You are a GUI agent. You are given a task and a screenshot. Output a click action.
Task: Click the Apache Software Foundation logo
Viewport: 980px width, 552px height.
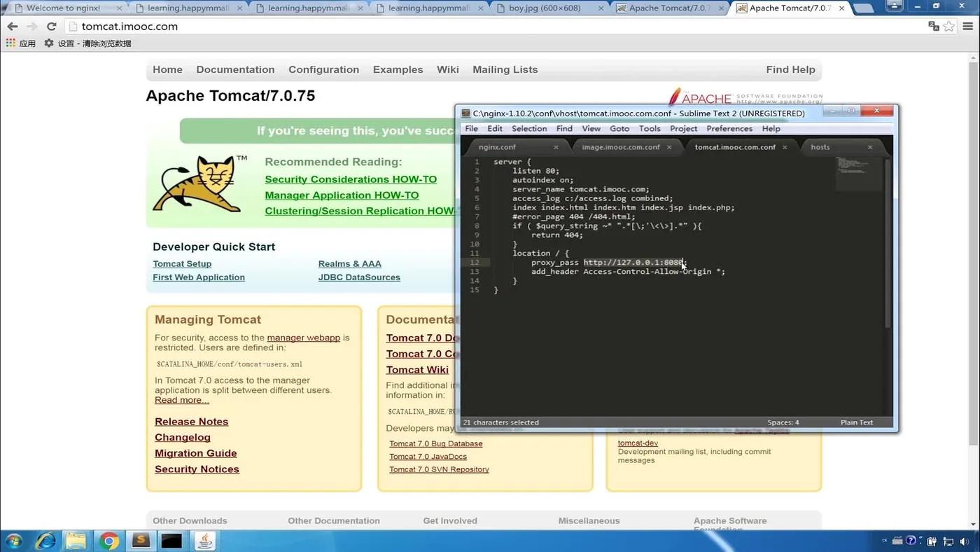point(745,97)
